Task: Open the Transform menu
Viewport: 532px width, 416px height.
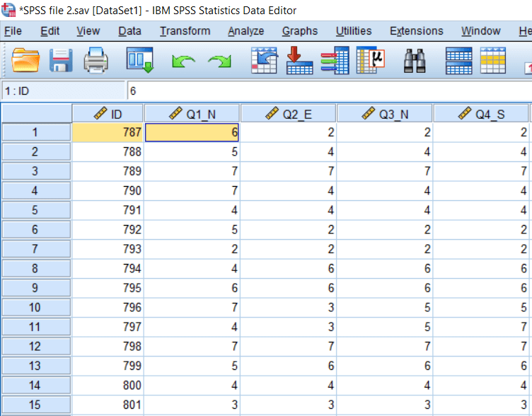Action: (185, 31)
